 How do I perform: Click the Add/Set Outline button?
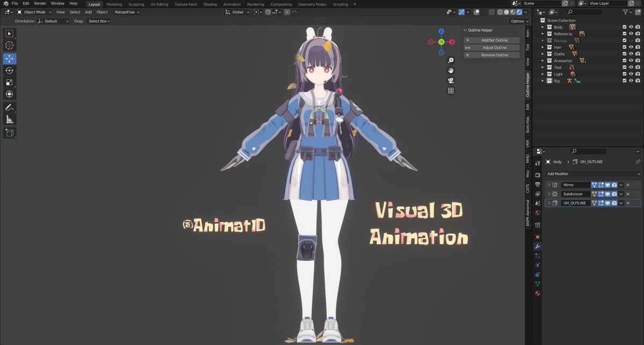[492, 40]
